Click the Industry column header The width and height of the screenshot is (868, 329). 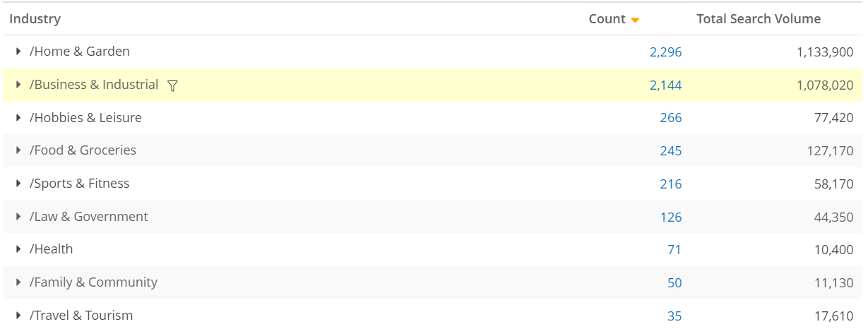35,19
